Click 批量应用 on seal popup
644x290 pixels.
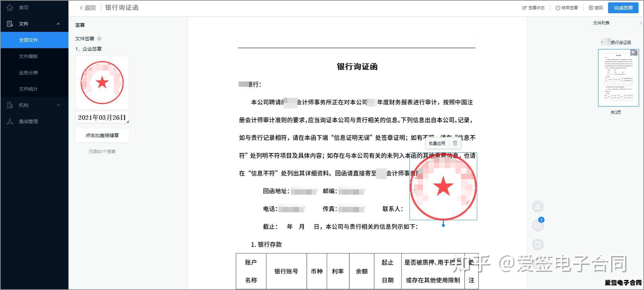pyautogui.click(x=437, y=143)
